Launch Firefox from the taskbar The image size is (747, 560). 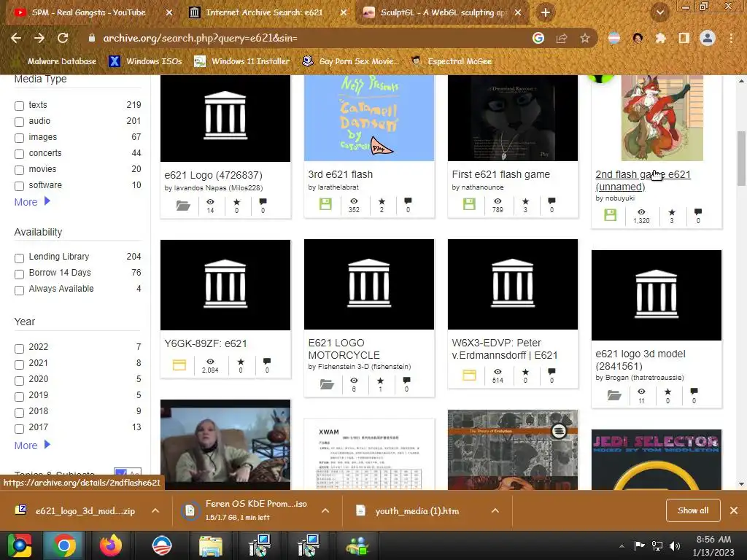110,545
